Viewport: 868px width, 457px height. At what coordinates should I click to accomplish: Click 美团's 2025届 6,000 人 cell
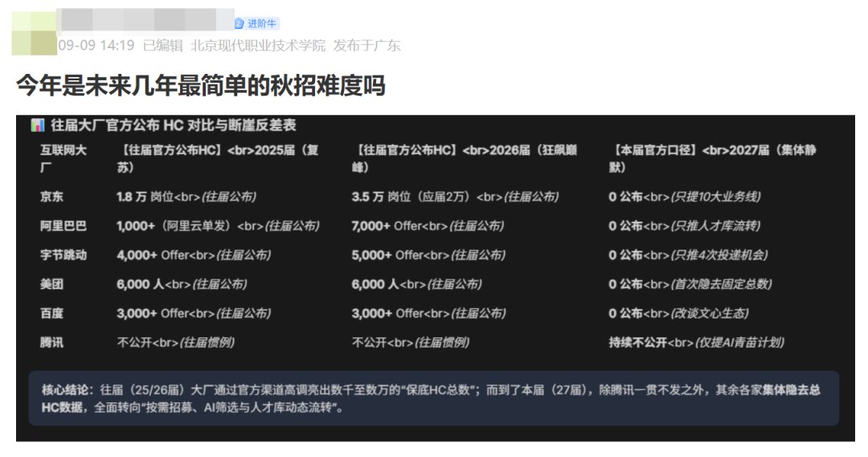[182, 284]
